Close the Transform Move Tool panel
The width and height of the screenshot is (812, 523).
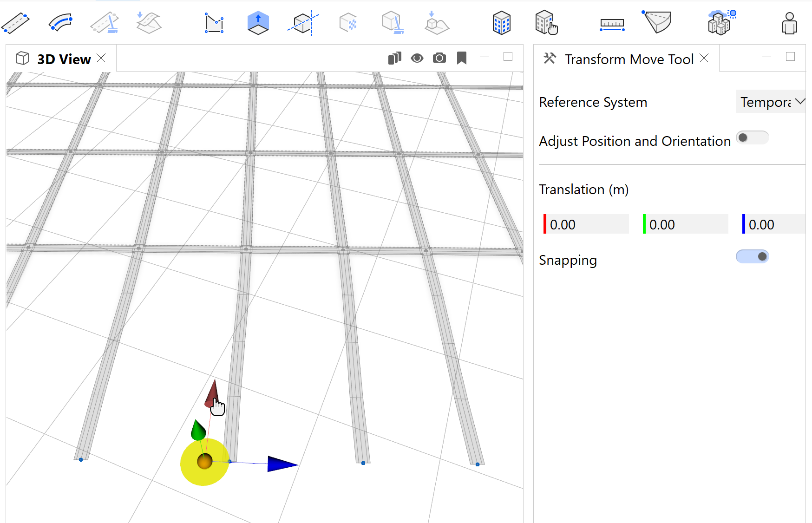(704, 58)
